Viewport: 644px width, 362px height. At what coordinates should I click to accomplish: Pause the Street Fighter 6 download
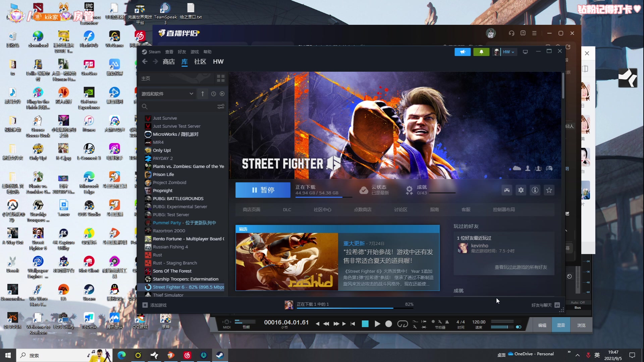coord(263,190)
